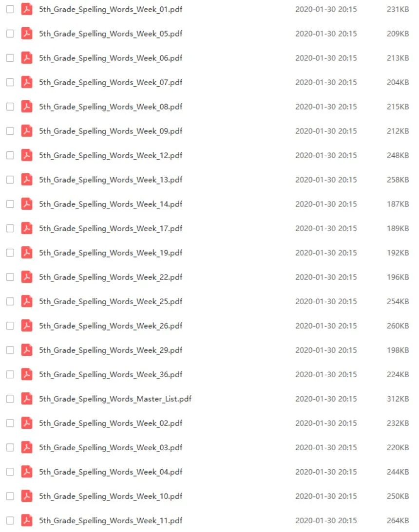
Task: Tick the Week_29.pdf checkbox
Action: point(10,350)
